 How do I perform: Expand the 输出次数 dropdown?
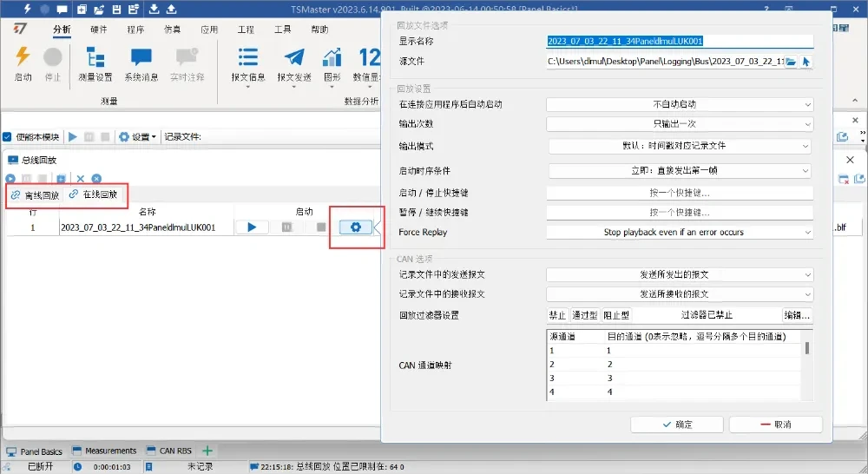coord(679,124)
